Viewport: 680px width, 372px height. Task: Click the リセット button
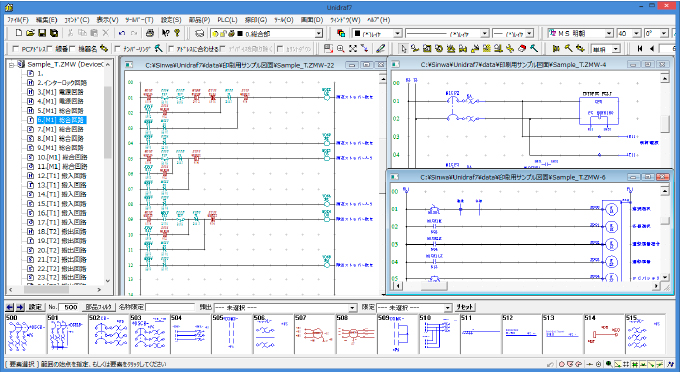click(464, 307)
